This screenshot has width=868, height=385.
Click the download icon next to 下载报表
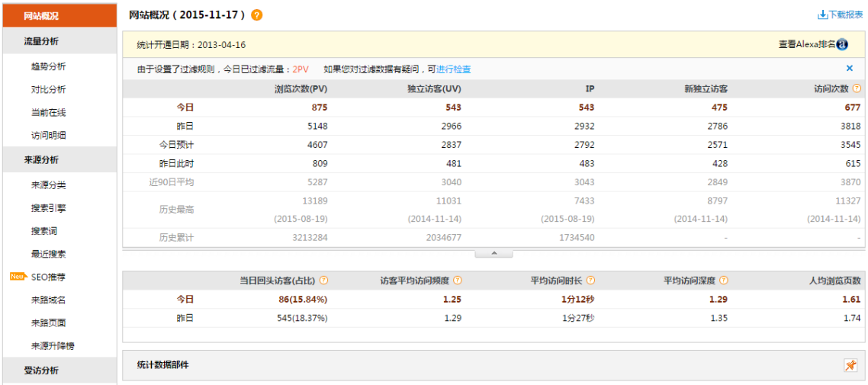(822, 15)
